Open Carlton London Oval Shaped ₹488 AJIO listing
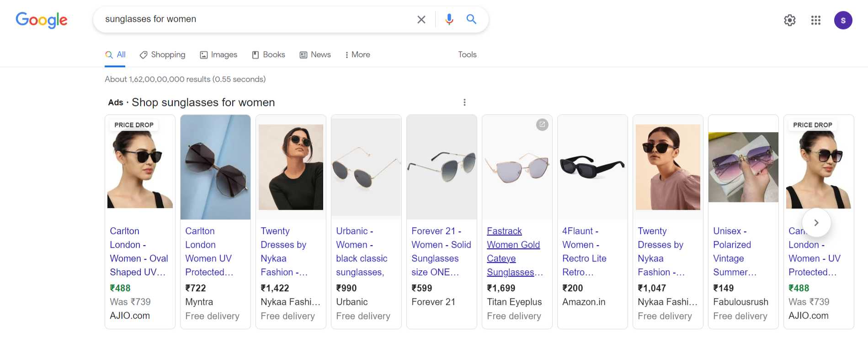The width and height of the screenshot is (868, 342). click(139, 251)
